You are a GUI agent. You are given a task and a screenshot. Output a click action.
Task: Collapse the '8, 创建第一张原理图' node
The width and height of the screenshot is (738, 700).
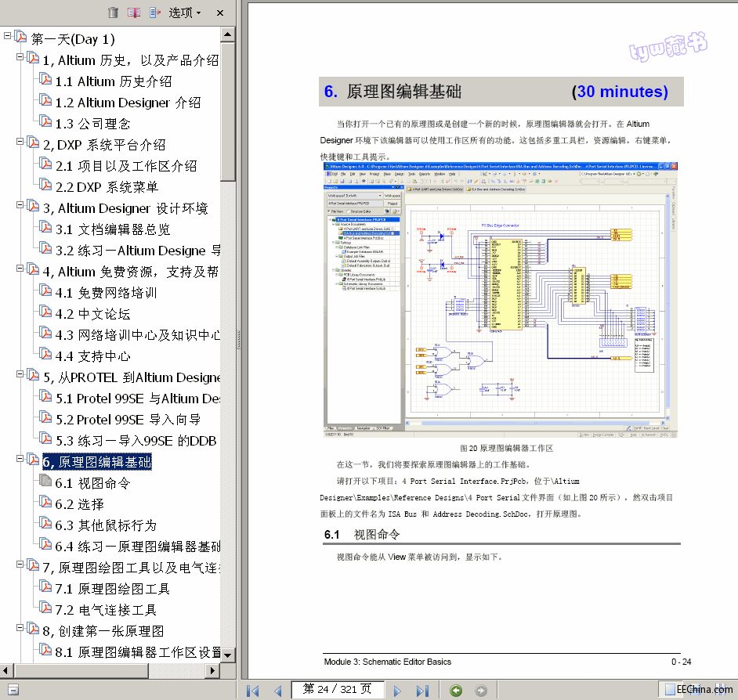[20, 627]
